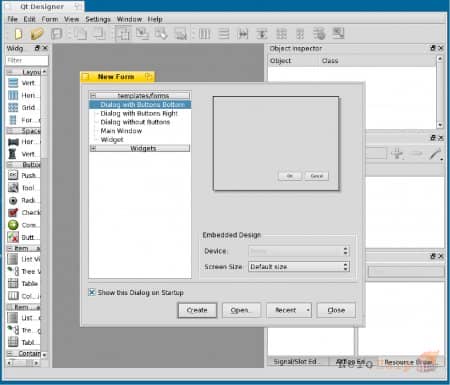Select the Edit Buddies mode icon
Image resolution: width=450 pixels, height=385 pixels.
coord(161,34)
